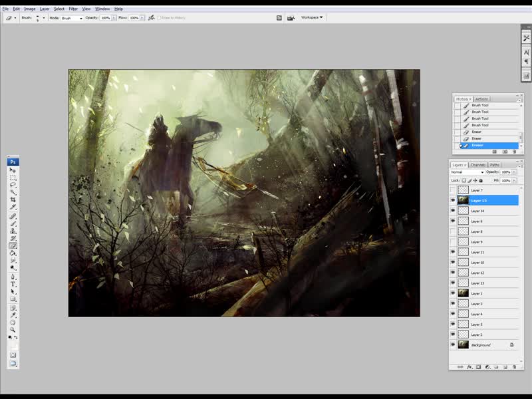The height and width of the screenshot is (399, 532).
Task: Click the foreground/background color swatch
Action: point(13,345)
